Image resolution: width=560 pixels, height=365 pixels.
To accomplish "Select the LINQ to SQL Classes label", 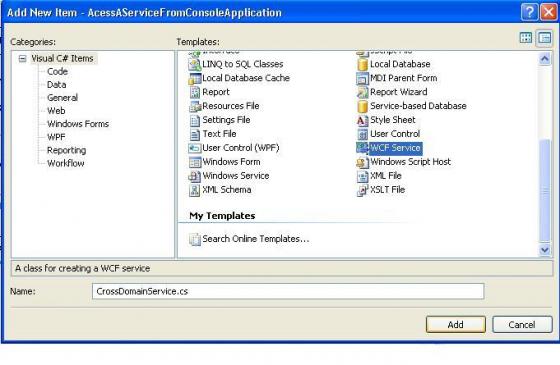I will pyautogui.click(x=242, y=64).
